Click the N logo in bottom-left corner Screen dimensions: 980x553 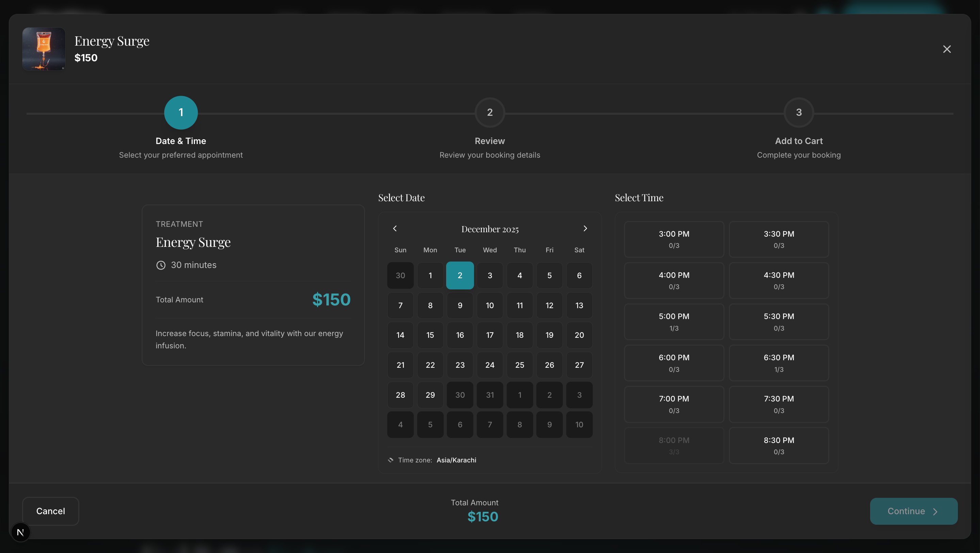[x=20, y=532]
